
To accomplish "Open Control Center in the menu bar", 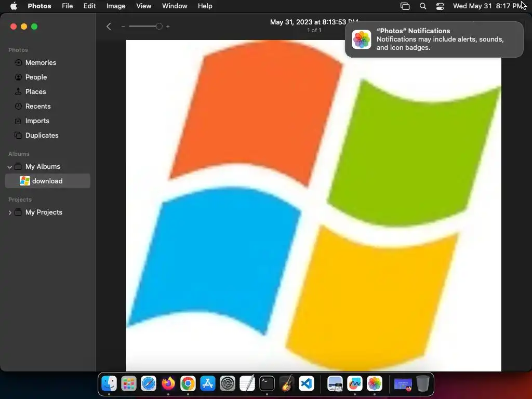I will pyautogui.click(x=440, y=6).
